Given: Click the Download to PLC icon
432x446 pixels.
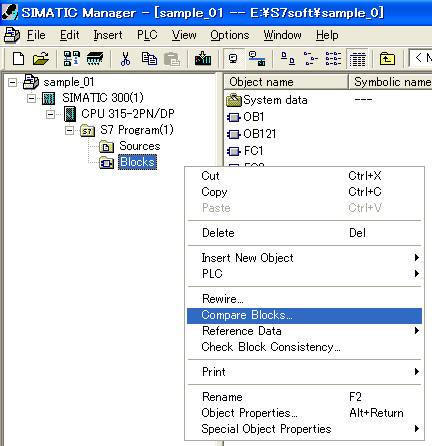Looking at the screenshot, I should point(203,59).
